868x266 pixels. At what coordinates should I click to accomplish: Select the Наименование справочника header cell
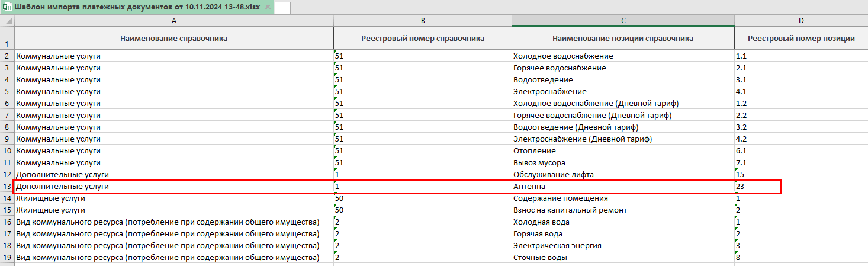(x=173, y=39)
